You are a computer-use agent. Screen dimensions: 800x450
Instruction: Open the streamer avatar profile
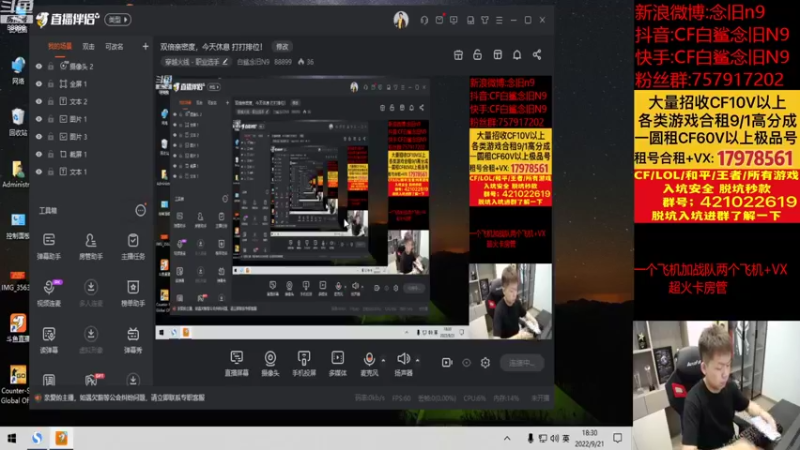coord(401,20)
